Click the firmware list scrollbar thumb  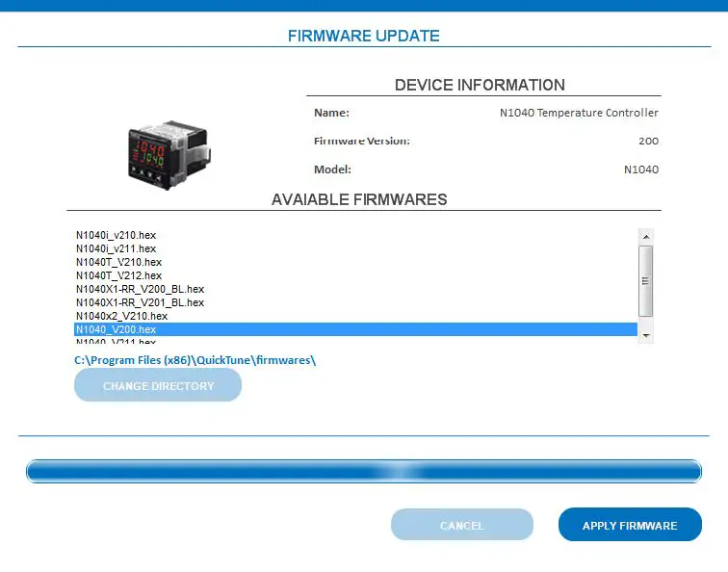coord(645,281)
